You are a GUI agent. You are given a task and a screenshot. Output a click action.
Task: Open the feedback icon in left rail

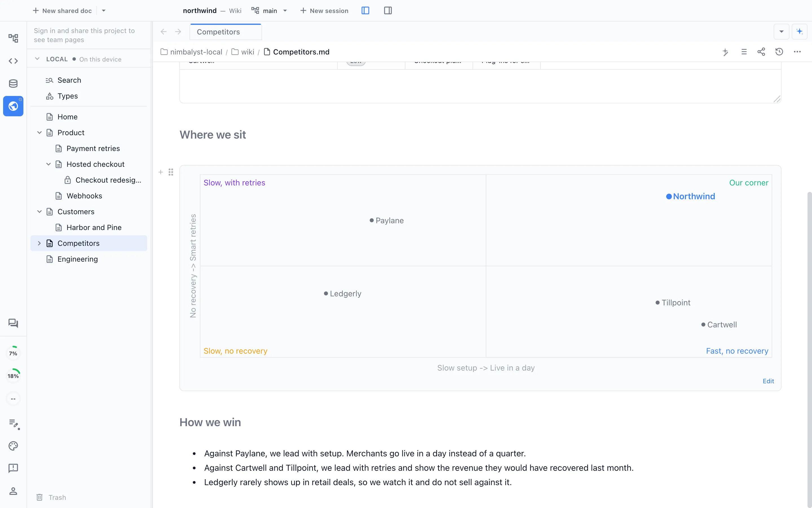pyautogui.click(x=13, y=468)
